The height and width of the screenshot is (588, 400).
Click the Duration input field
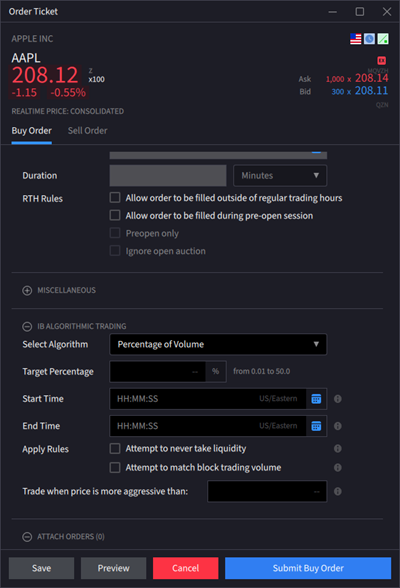[168, 176]
